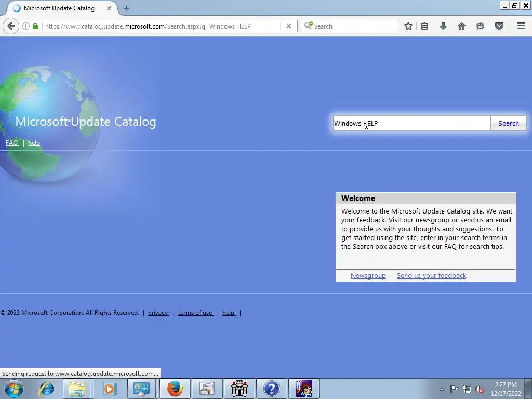Viewport: 532px width, 399px height.
Task: Show site information via the info icon
Action: coord(26,26)
